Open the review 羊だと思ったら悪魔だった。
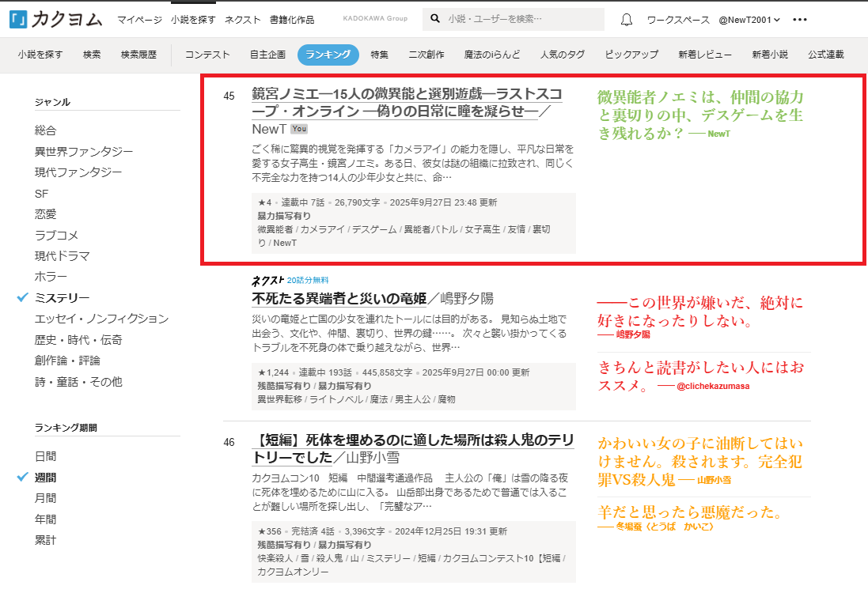 point(689,512)
